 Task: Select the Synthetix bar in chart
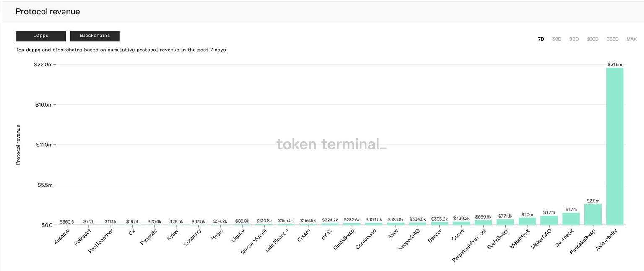click(x=571, y=219)
